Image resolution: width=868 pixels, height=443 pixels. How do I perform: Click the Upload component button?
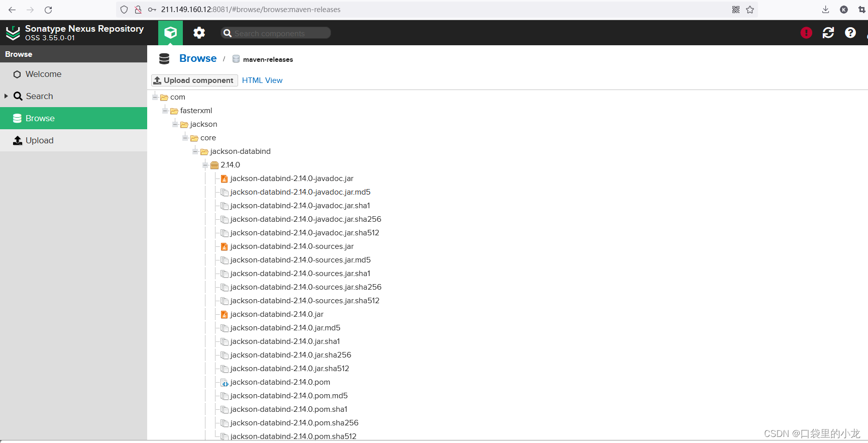tap(194, 80)
